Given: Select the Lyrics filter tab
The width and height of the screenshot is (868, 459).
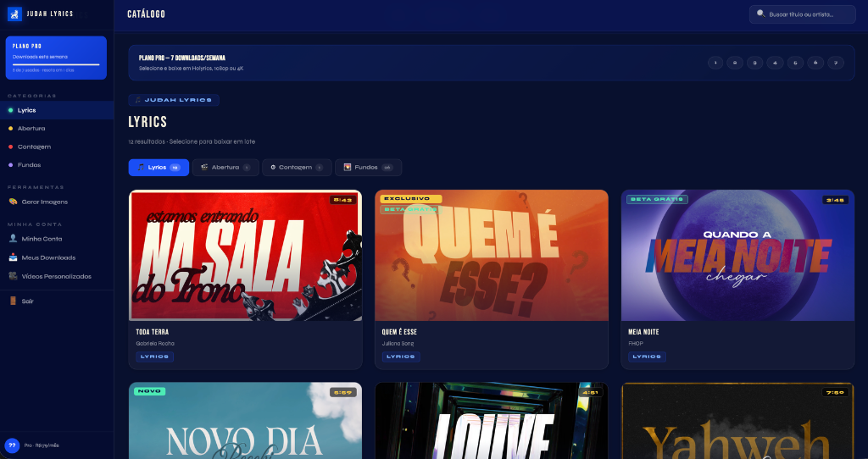Looking at the screenshot, I should (159, 168).
